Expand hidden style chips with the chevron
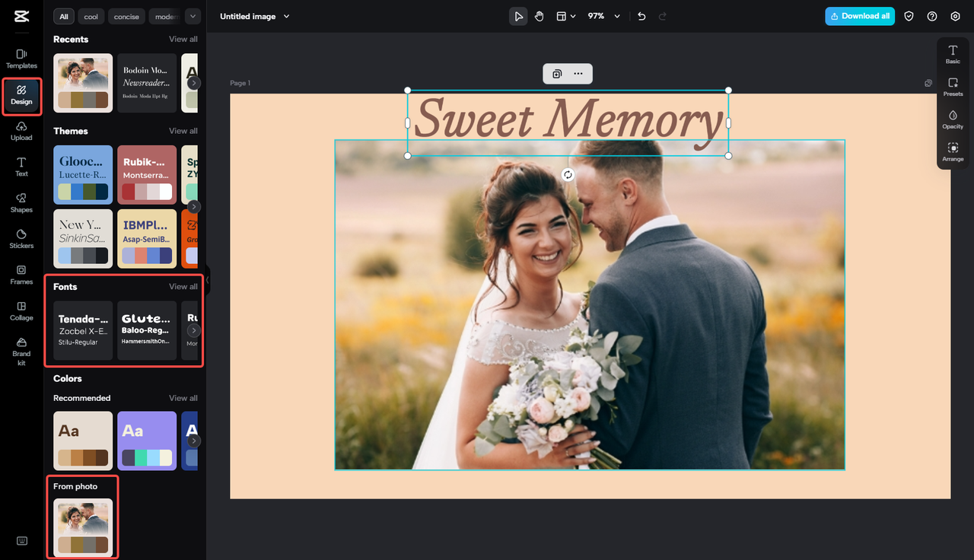The image size is (974, 560). coord(193,16)
